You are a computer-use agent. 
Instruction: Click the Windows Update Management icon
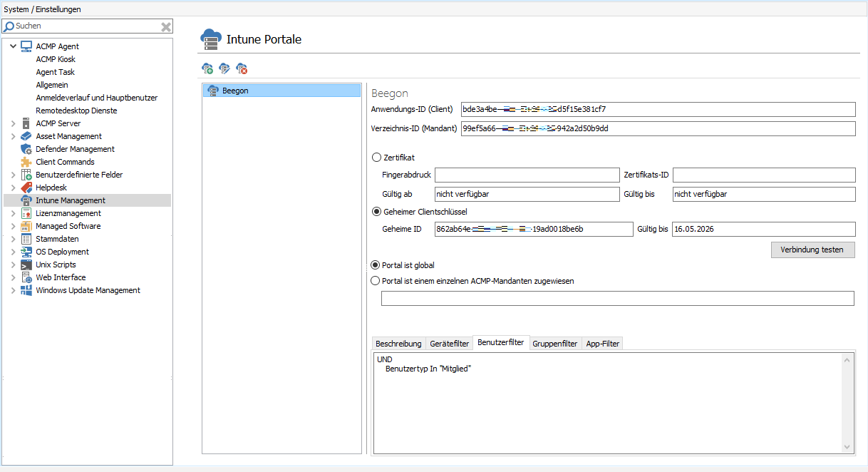(26, 290)
